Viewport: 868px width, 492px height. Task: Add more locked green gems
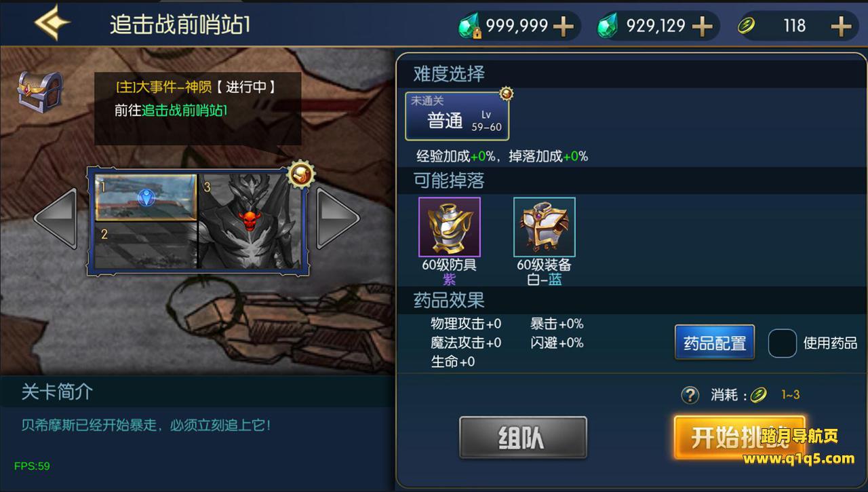tap(564, 26)
